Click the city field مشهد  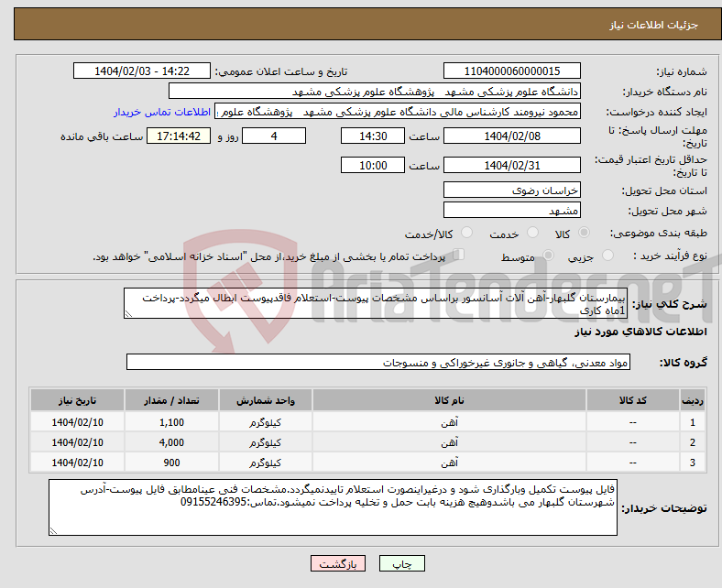(511, 211)
